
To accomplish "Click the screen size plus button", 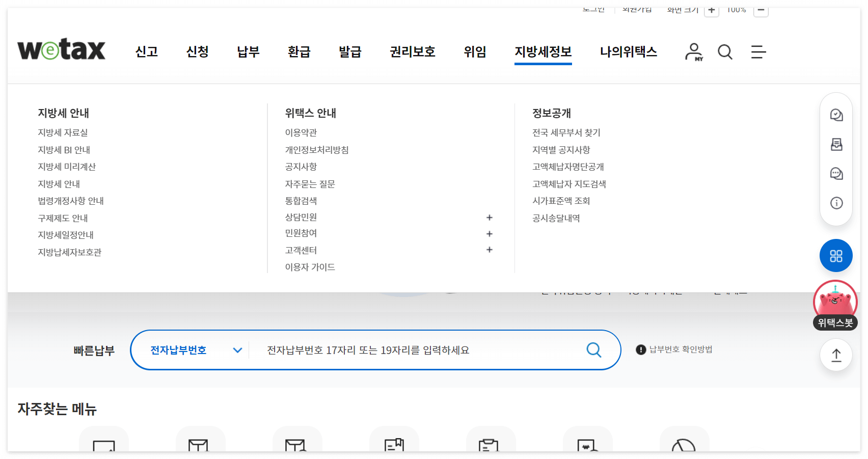I will point(711,10).
